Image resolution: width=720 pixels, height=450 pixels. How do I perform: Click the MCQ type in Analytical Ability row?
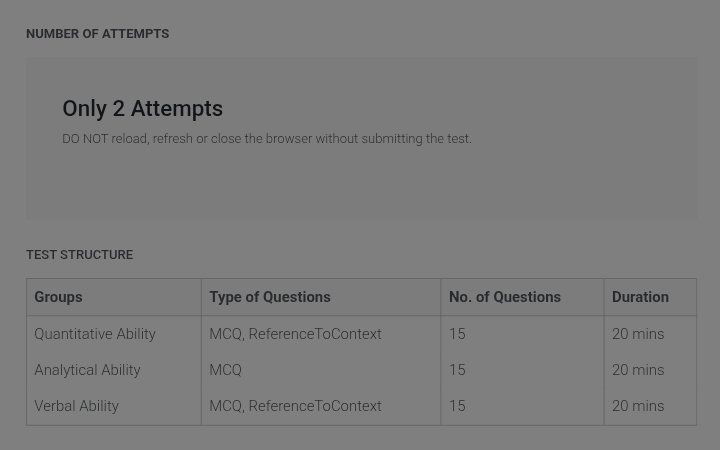225,370
